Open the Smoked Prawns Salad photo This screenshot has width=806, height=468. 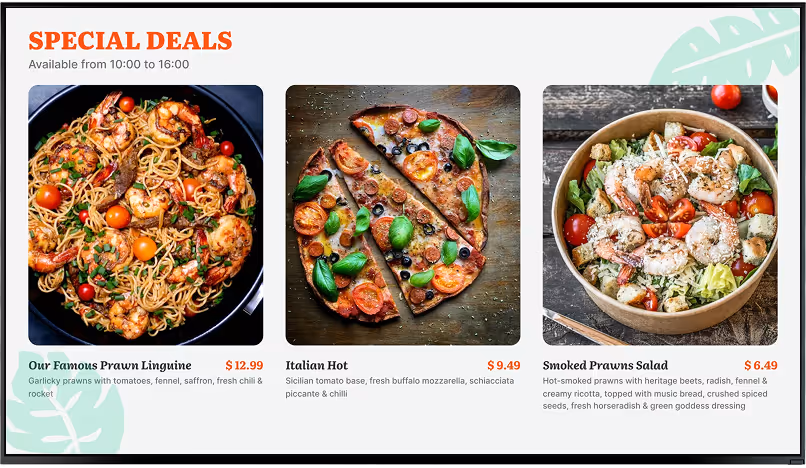pyautogui.click(x=660, y=215)
